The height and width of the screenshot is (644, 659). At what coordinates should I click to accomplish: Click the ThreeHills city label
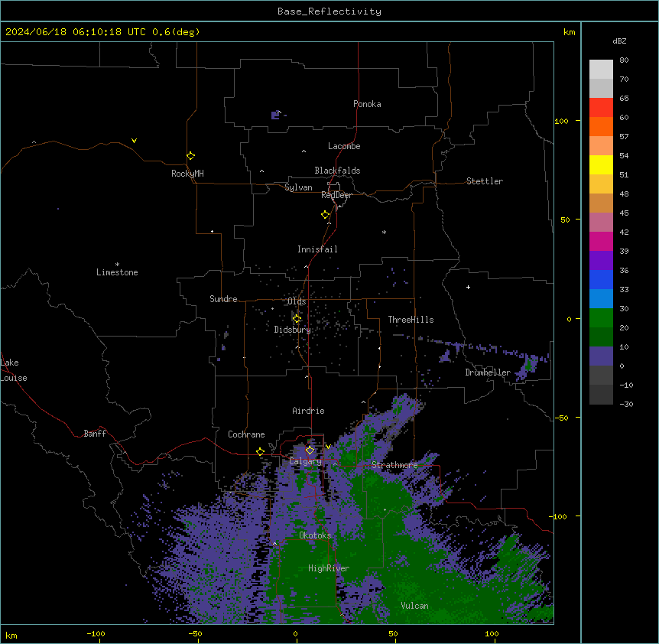click(411, 320)
